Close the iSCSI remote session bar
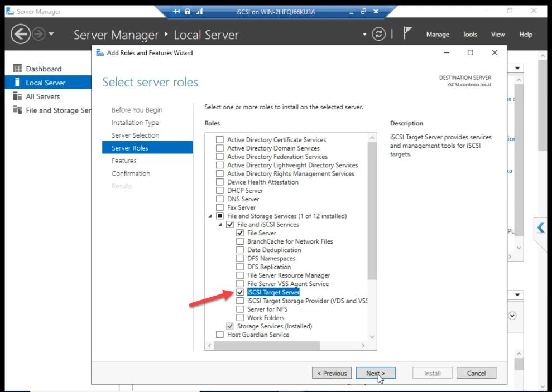The height and width of the screenshot is (392, 552). pyautogui.click(x=376, y=11)
